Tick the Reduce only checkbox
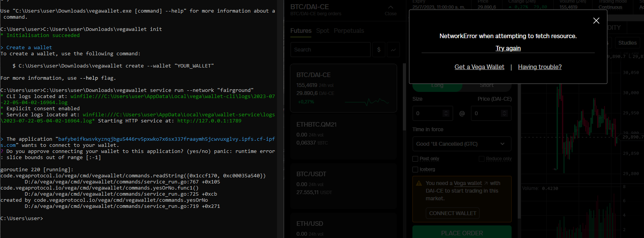 coord(481,159)
